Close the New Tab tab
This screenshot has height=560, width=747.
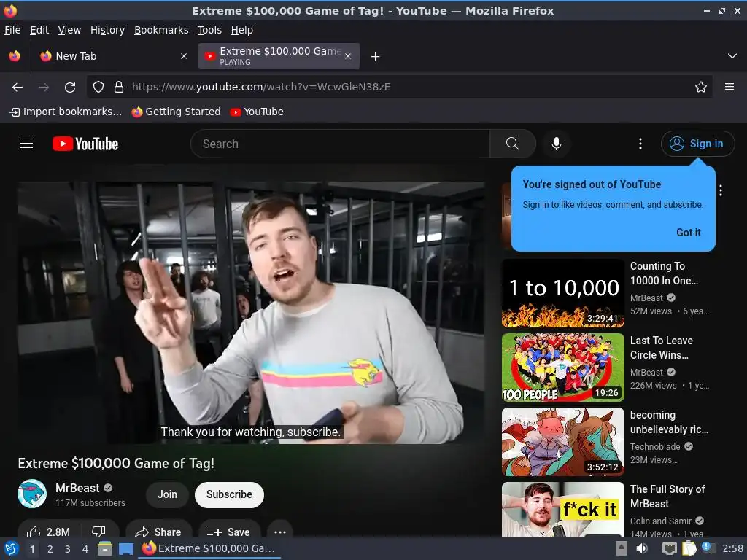(x=183, y=56)
